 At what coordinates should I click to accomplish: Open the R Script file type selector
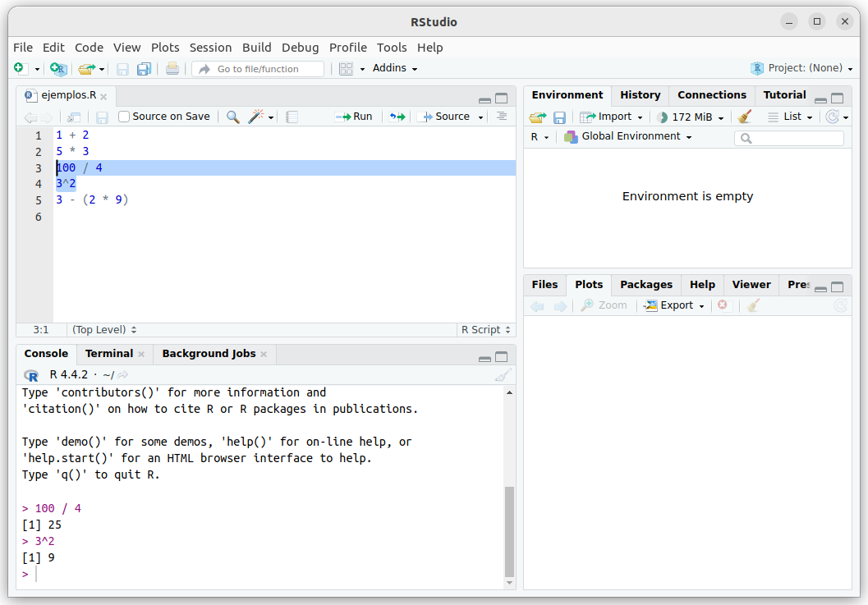[486, 330]
